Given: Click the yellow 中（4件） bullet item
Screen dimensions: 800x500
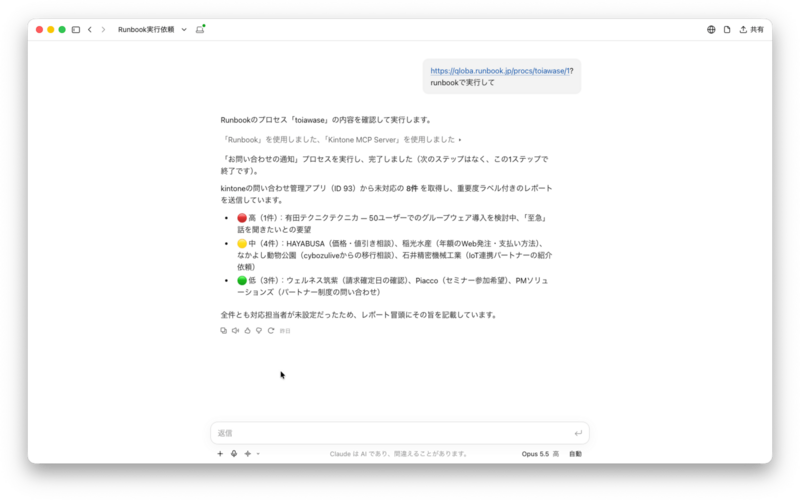Looking at the screenshot, I should (x=394, y=255).
